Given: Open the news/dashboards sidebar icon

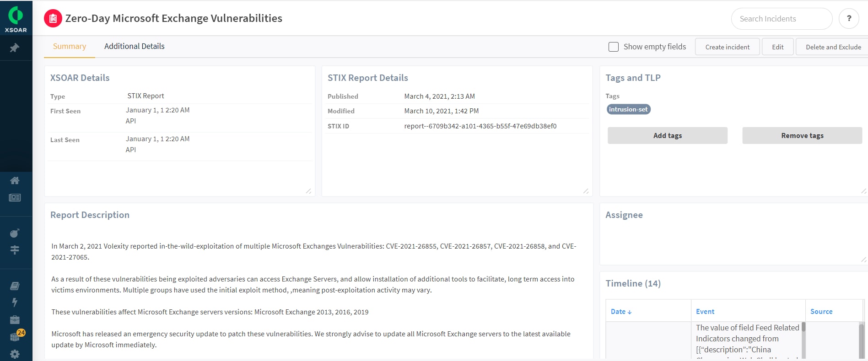Looking at the screenshot, I should (x=15, y=198).
